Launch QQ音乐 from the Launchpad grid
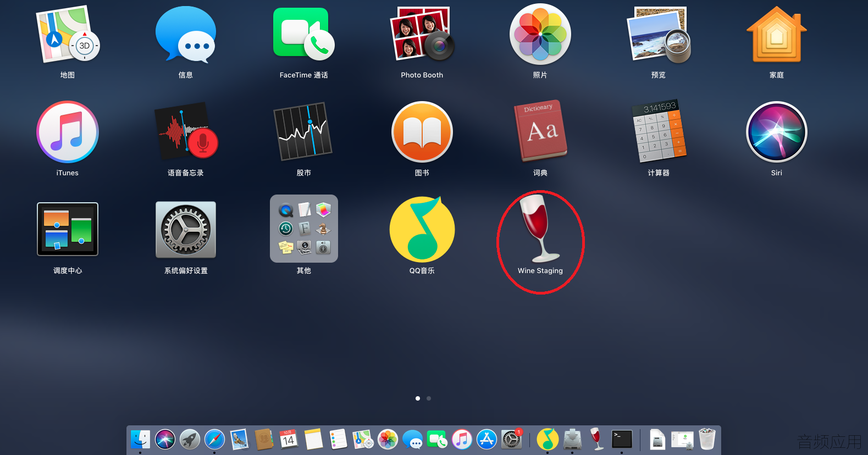Screen dimensions: 868x455 click(422, 229)
